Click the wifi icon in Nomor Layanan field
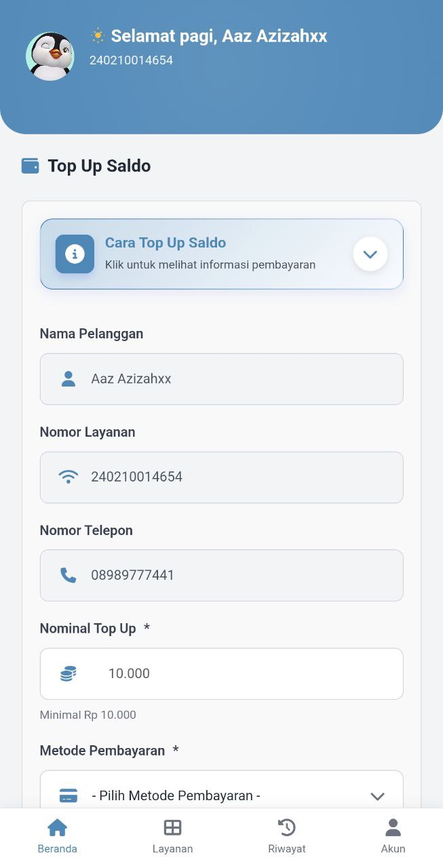Viewport: 443px width, 868px height. tap(69, 477)
